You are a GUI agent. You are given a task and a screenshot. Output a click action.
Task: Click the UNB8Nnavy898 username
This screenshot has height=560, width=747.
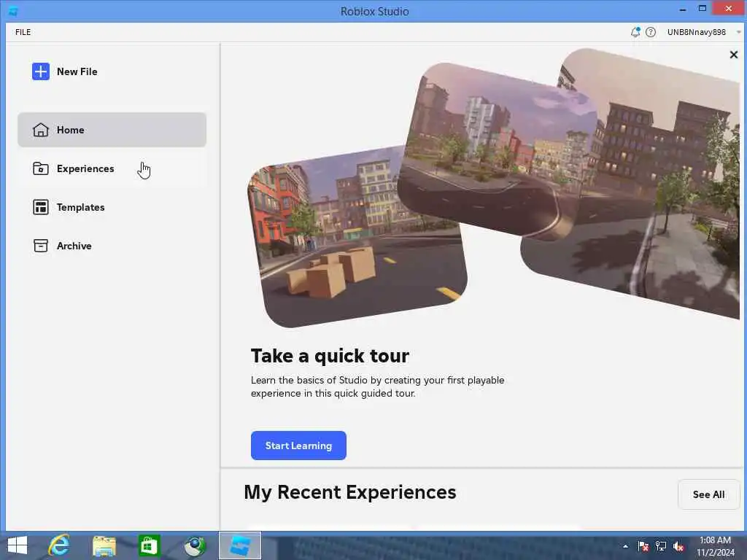(697, 32)
